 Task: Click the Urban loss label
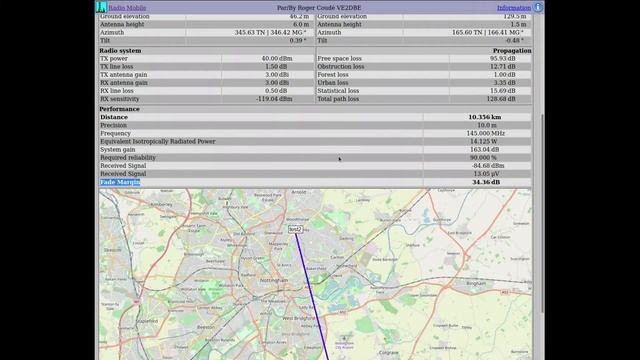(333, 83)
